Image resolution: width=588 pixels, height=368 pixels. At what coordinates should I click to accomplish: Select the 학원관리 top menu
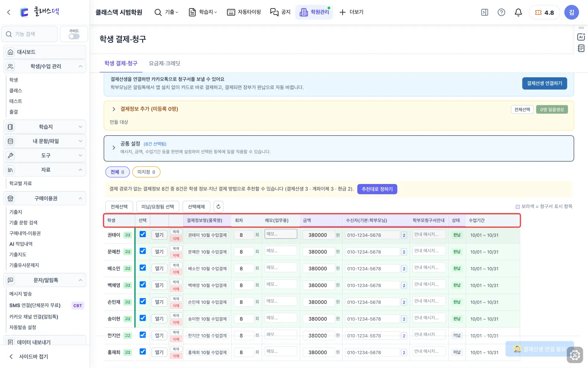[314, 12]
